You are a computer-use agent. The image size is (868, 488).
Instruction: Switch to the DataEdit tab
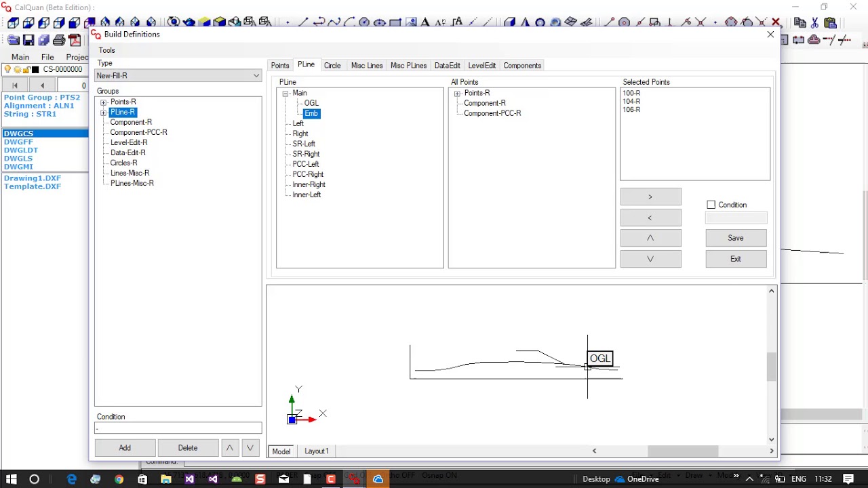pos(448,66)
